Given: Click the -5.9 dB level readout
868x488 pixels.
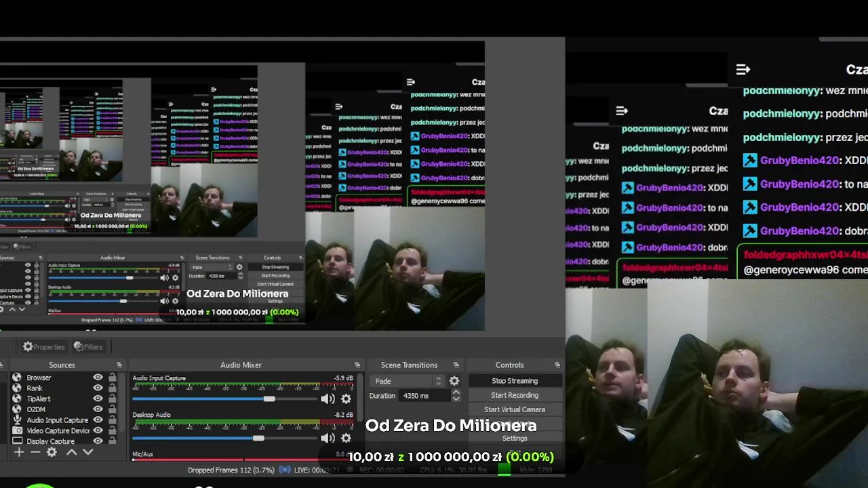Looking at the screenshot, I should click(x=342, y=378).
